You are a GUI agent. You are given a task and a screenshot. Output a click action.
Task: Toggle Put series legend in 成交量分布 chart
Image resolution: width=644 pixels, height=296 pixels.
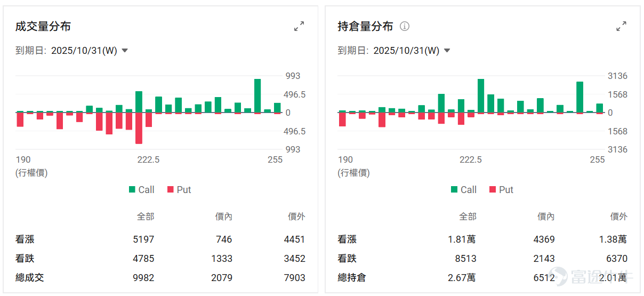click(179, 189)
